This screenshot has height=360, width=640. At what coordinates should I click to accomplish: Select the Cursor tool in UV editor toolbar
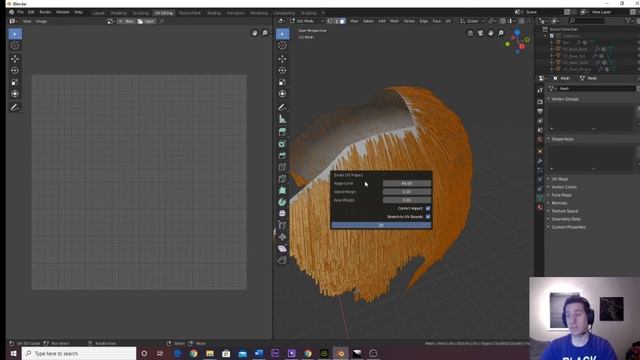(15, 46)
